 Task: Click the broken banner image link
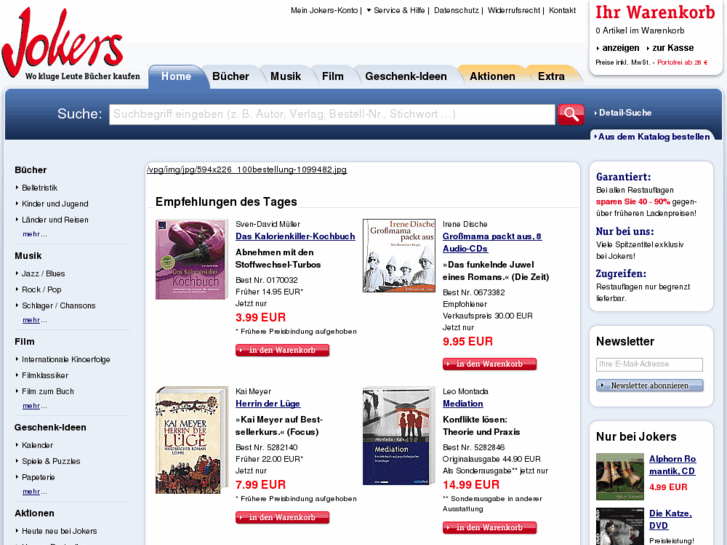click(x=247, y=170)
